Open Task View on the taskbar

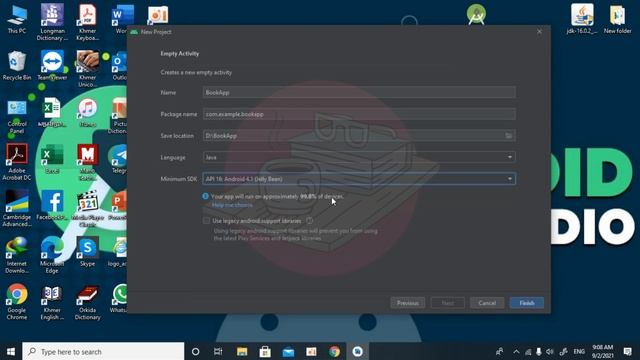(218, 351)
